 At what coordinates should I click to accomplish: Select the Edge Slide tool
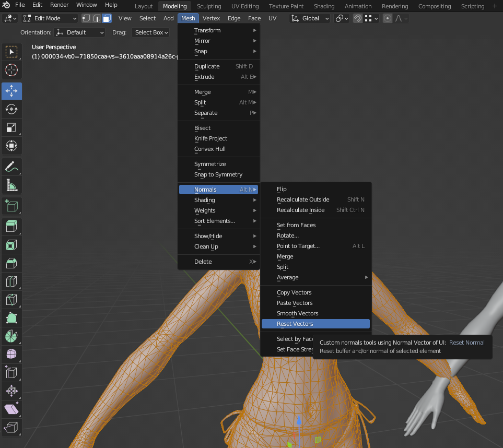[x=11, y=373]
